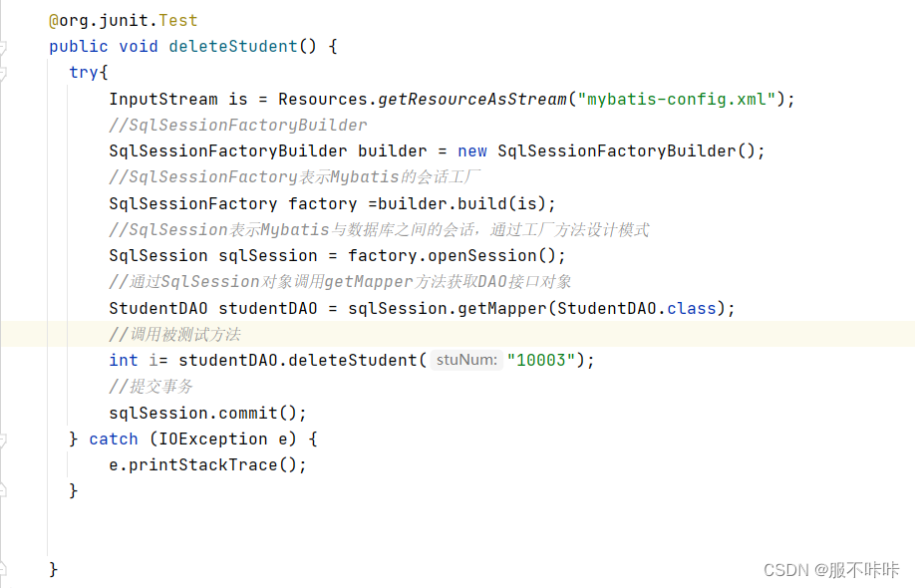
Task: Click the //提交事务 comment
Action: click(x=151, y=386)
